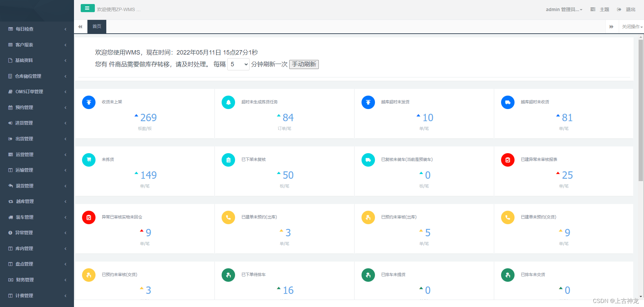Click the 财务管理 sidebar icon
Screen dimensions: 644x307
[10, 280]
